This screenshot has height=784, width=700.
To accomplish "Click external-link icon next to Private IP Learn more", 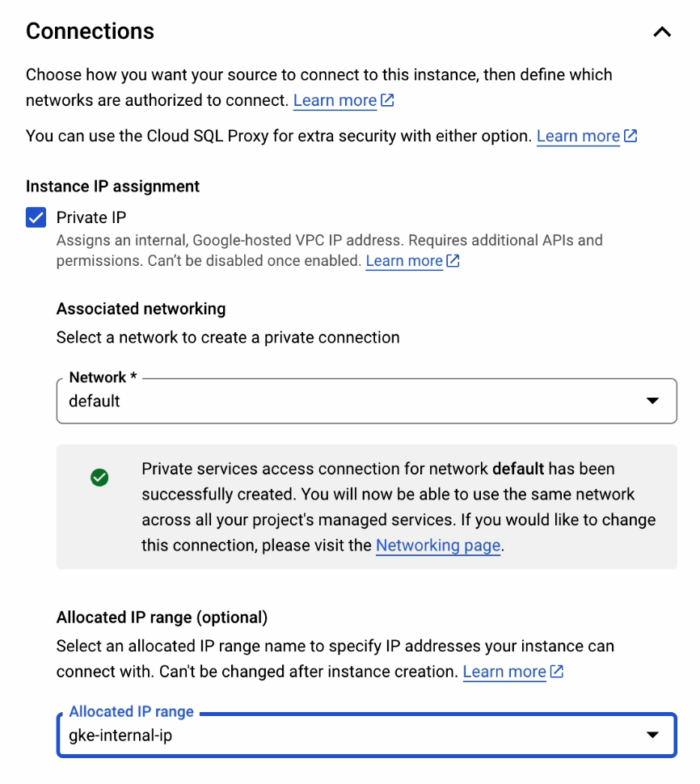I will click(x=453, y=261).
